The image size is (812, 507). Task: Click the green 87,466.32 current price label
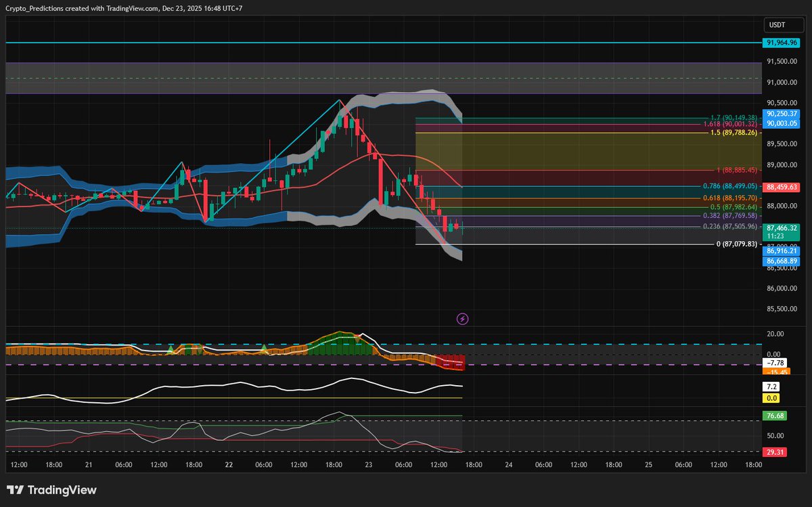(x=780, y=229)
